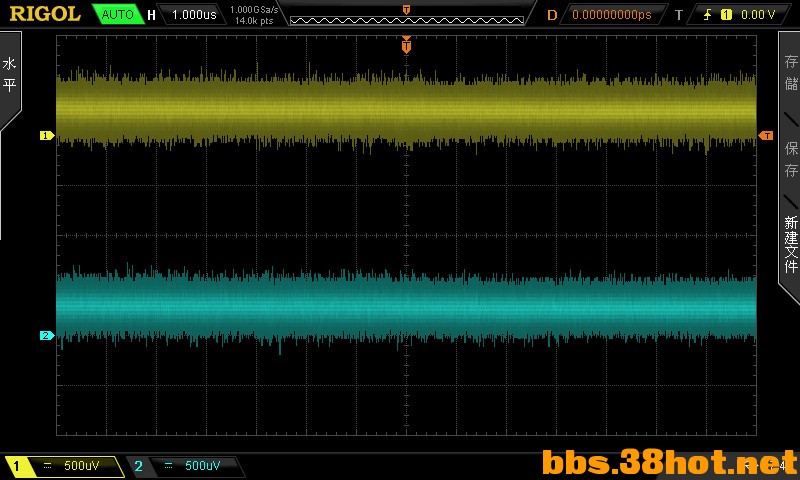Click the cyan channel 2 ground marker
Screen dimensions: 800x480
tap(47, 336)
